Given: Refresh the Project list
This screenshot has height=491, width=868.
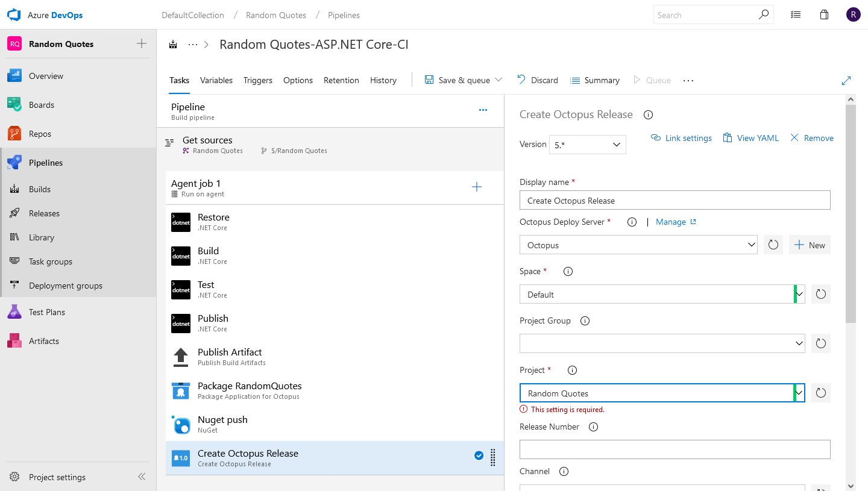Looking at the screenshot, I should point(820,393).
